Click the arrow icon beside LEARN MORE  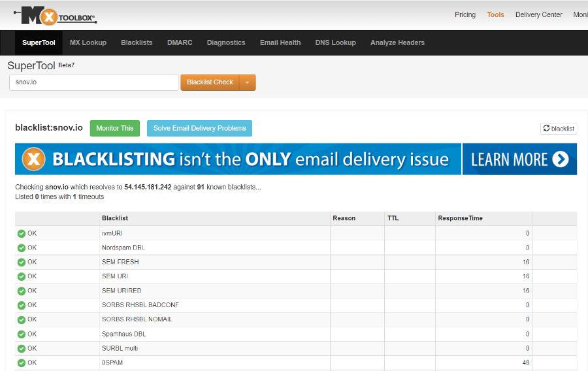point(561,159)
